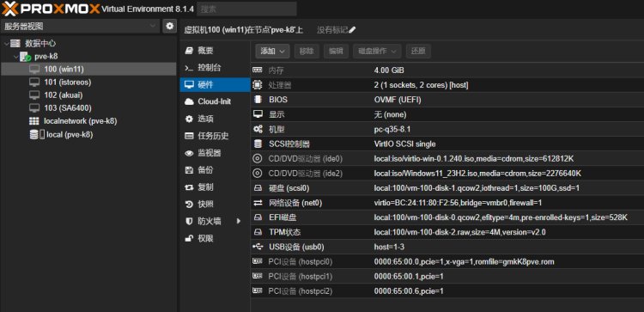The height and width of the screenshot is (312, 644).
Task: Collapse the 数据中心 tree node
Action: click(6, 43)
